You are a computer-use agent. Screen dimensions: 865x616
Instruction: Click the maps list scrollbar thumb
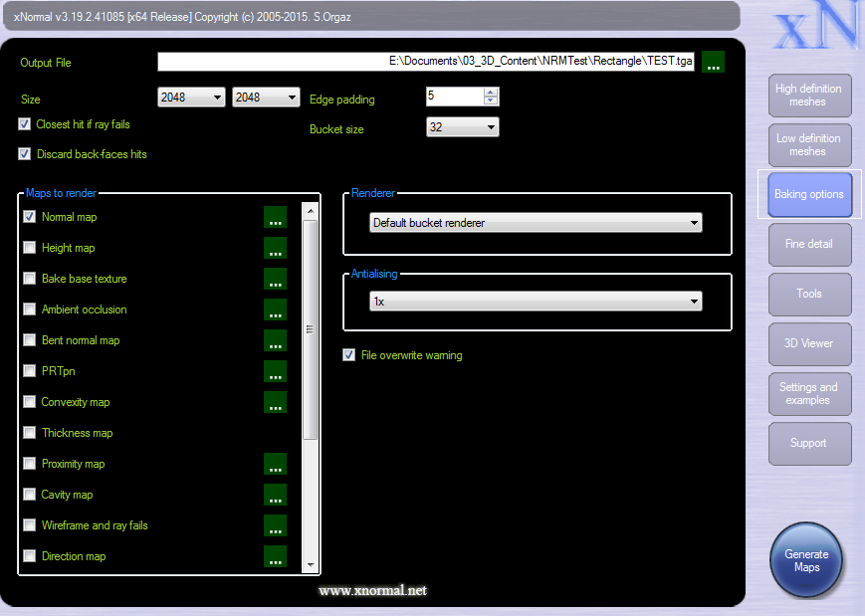[310, 329]
